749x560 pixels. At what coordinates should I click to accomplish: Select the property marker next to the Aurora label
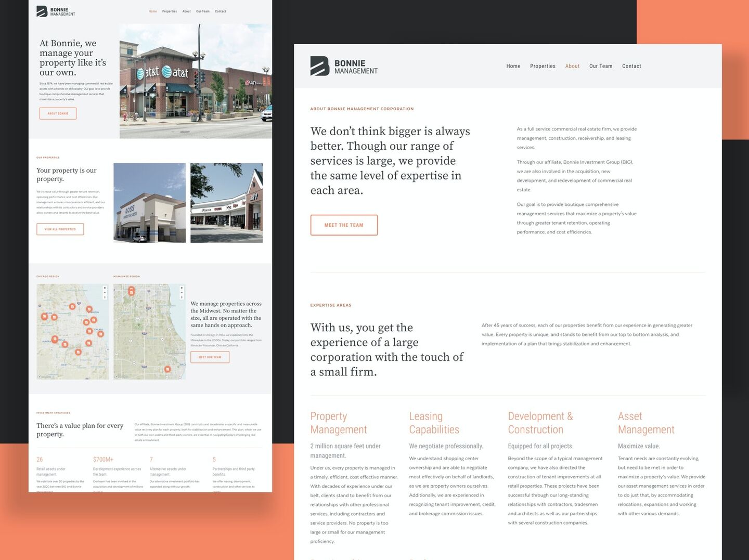[55, 339]
